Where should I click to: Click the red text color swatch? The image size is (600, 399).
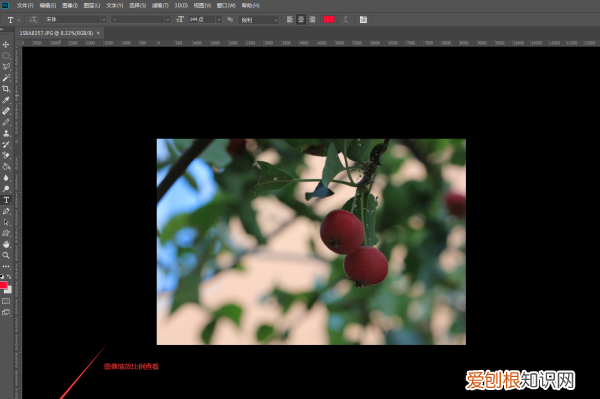click(329, 20)
